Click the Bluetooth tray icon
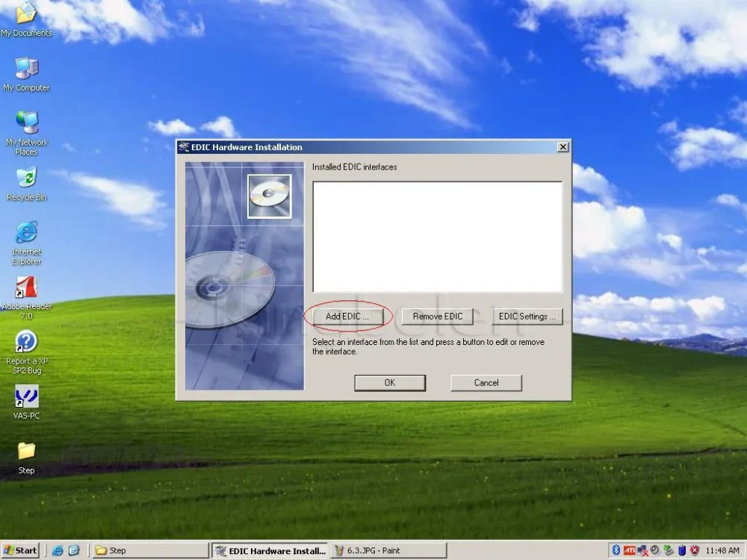 click(x=616, y=550)
